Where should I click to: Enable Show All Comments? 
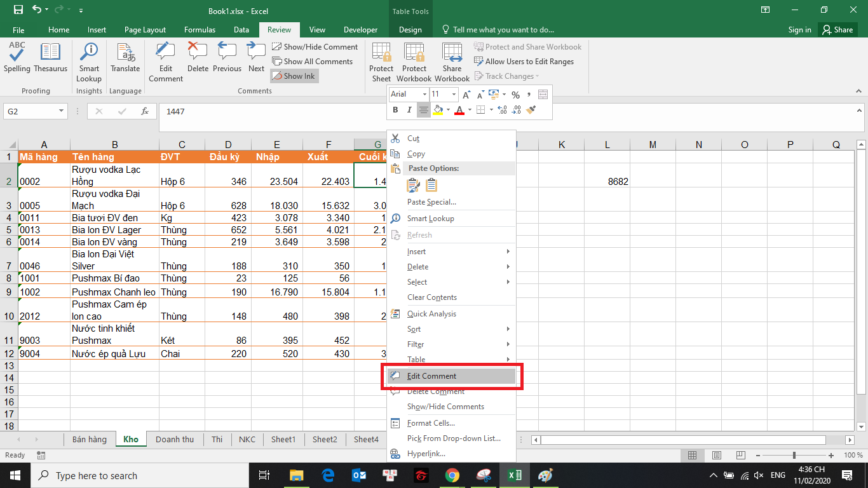pyautogui.click(x=314, y=61)
